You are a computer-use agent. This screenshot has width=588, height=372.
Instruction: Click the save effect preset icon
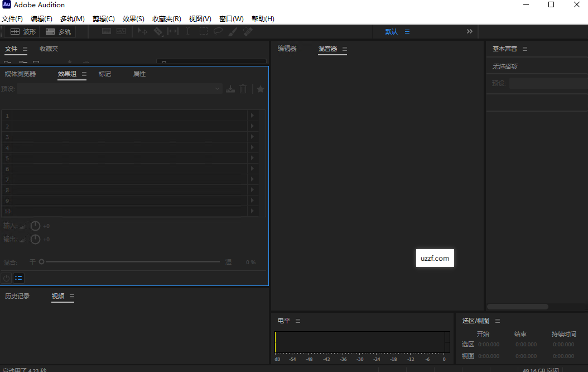(230, 89)
